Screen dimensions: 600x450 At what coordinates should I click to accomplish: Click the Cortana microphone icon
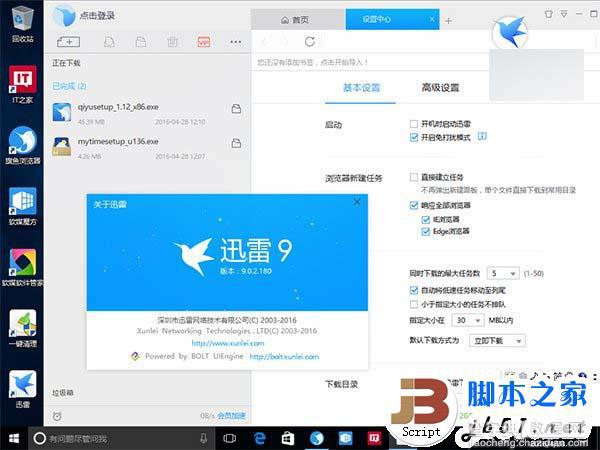coord(204,439)
